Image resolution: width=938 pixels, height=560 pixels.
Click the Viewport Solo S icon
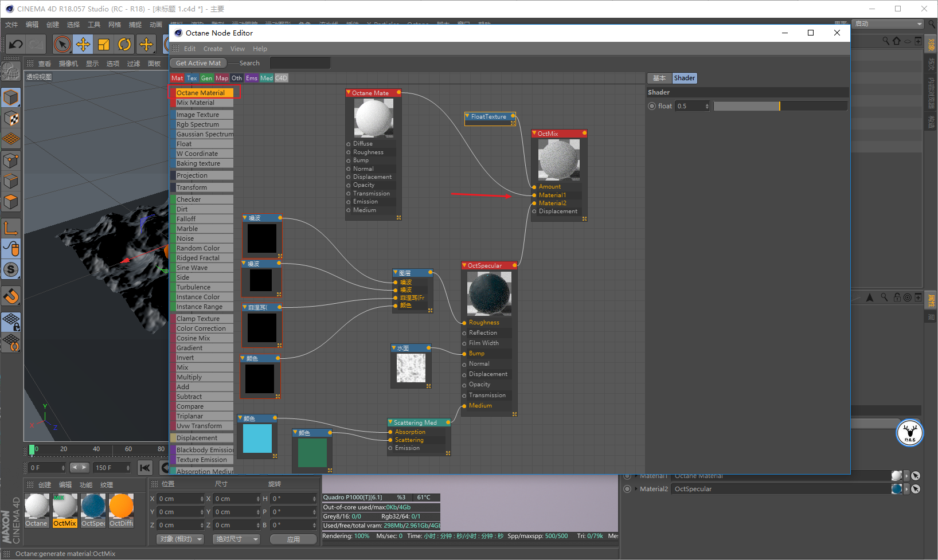(x=11, y=269)
